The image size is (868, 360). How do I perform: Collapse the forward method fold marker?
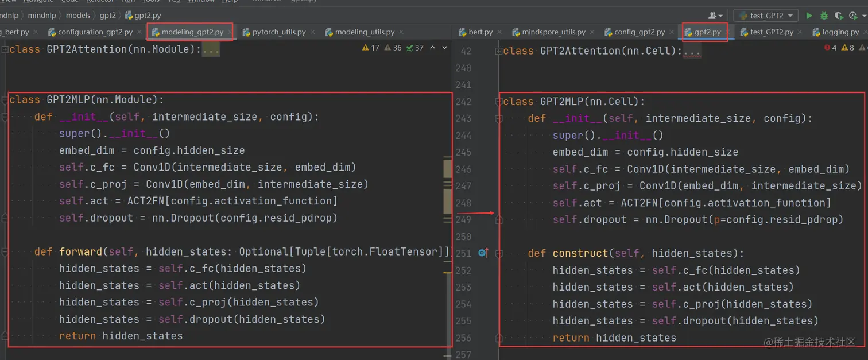(5, 251)
